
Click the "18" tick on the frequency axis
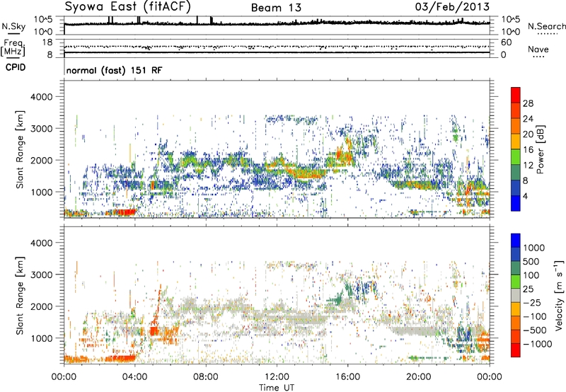[x=47, y=42]
